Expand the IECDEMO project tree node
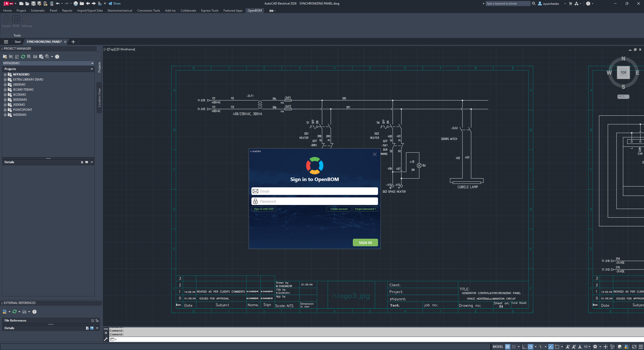The width and height of the screenshot is (644, 350). click(5, 95)
